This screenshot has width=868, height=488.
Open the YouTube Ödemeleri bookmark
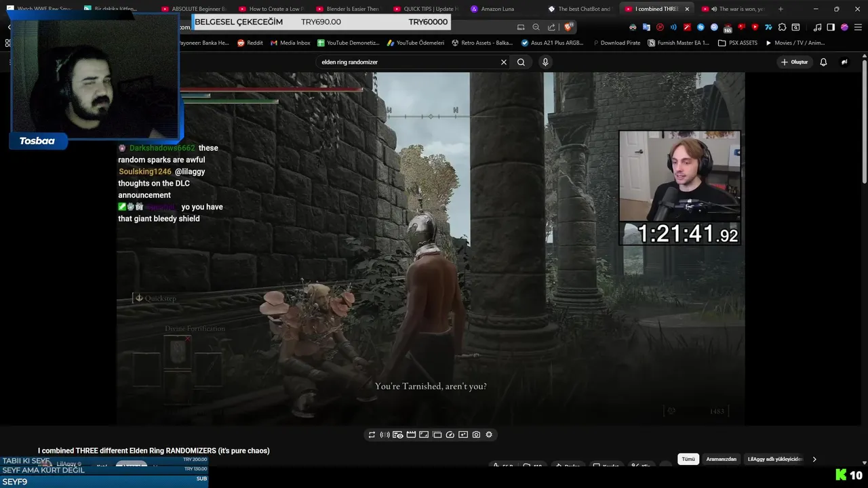click(x=415, y=43)
